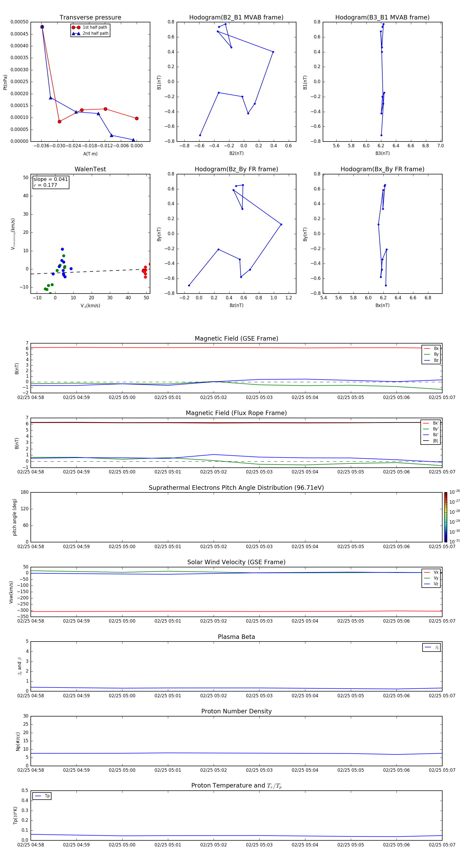The height and width of the screenshot is (868, 473).
Task: Click the "Solar Wind Velocity (GSE Frame)" title
Action: pos(236,562)
